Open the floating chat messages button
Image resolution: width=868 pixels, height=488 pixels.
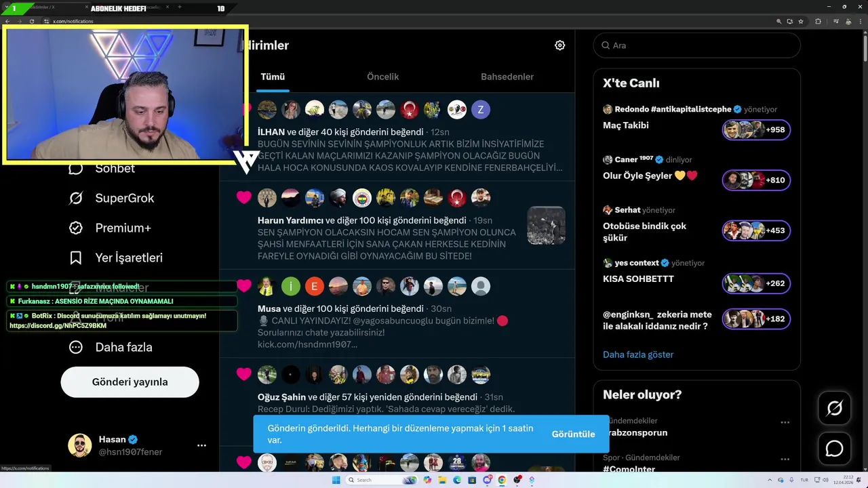point(834,449)
